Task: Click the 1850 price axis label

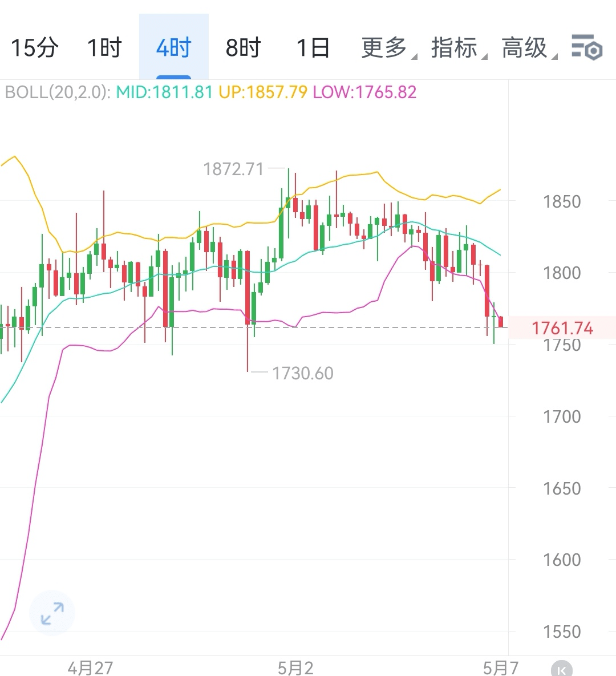Action: pos(562,202)
